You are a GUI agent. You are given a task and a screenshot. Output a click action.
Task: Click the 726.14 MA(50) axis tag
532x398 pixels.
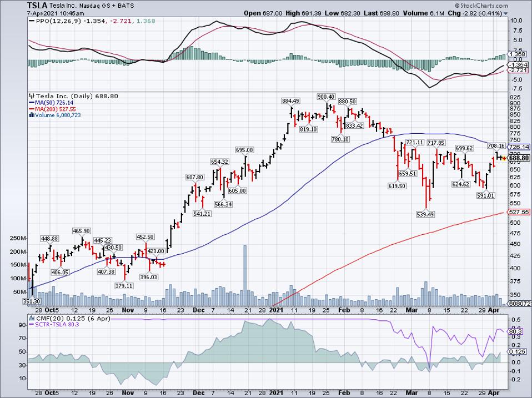click(519, 147)
